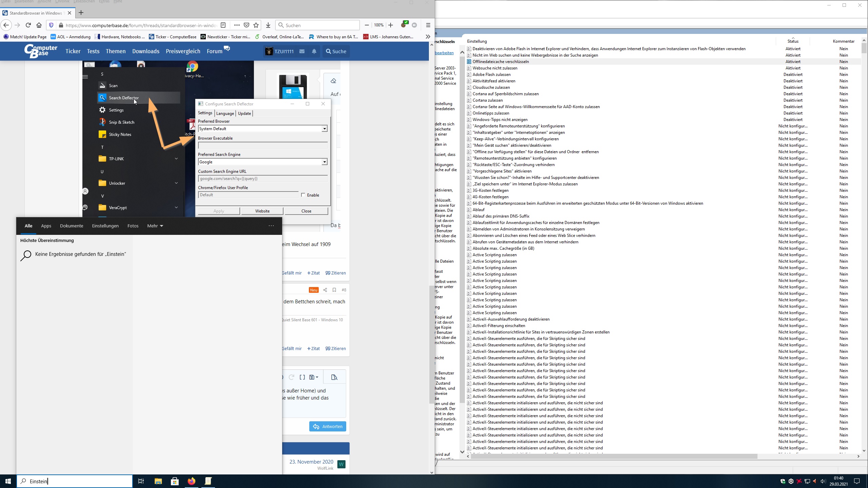
Task: Switch to Update tab in Search Deflector
Action: click(x=244, y=114)
